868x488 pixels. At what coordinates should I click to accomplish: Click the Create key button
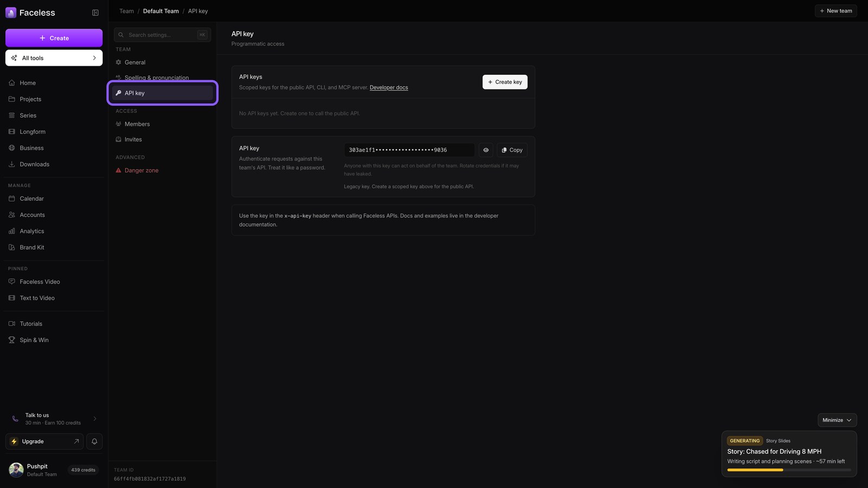[x=505, y=82]
